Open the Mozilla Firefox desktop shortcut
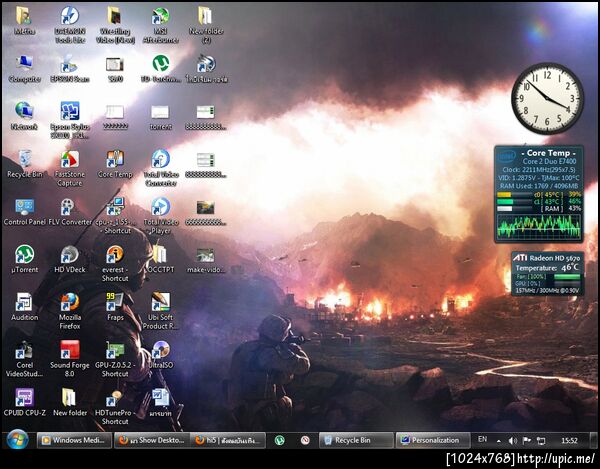The image size is (600, 469). pyautogui.click(x=70, y=311)
